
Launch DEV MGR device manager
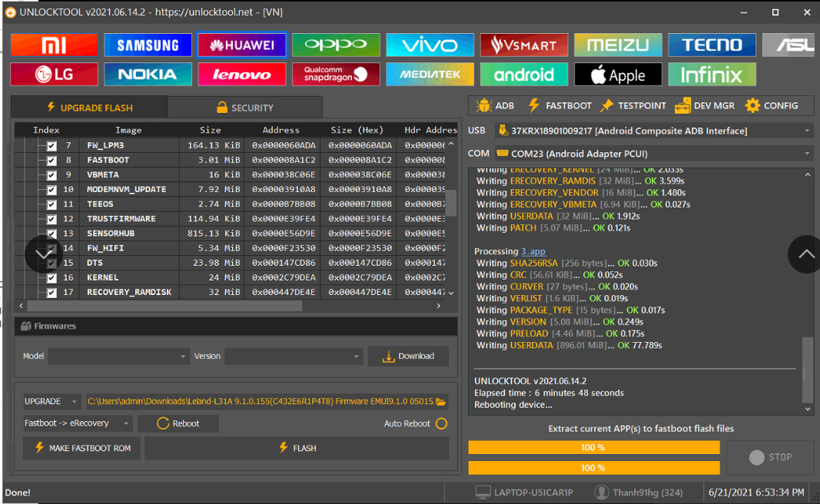click(705, 105)
